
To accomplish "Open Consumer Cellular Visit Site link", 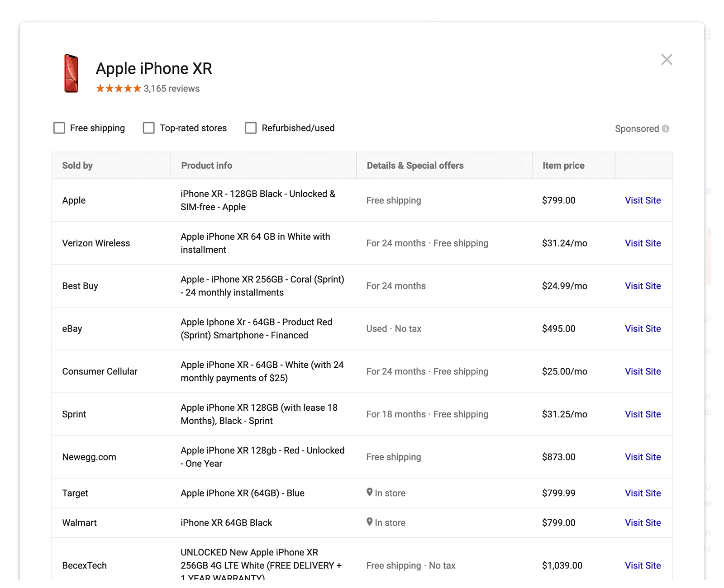I will [643, 371].
